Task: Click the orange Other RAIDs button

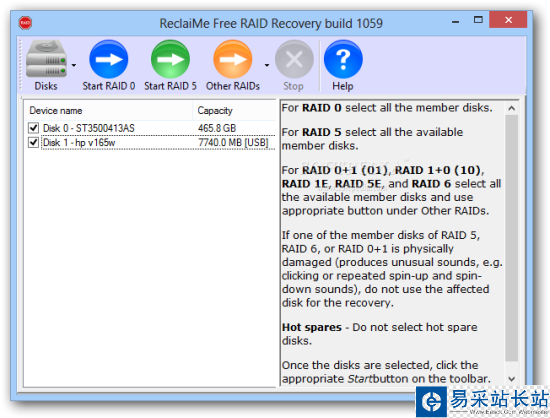Action: (233, 66)
